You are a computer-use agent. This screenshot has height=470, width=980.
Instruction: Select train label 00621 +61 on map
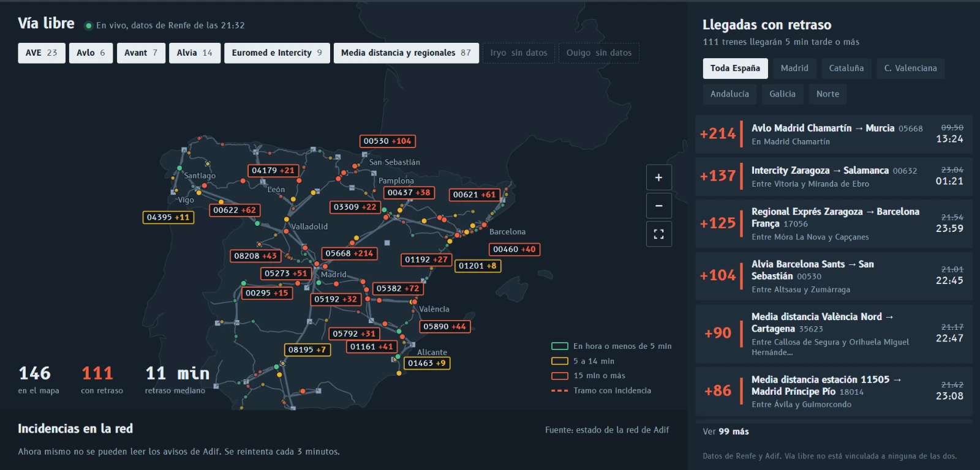pos(475,195)
